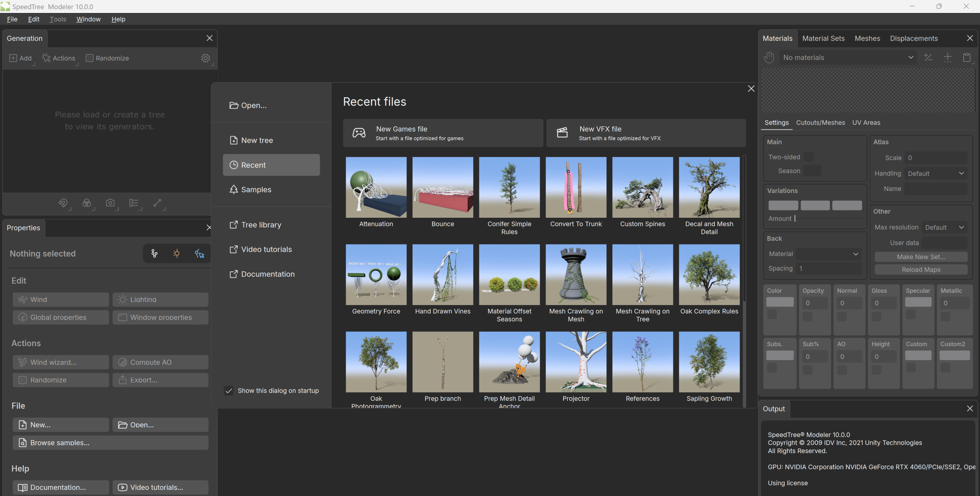Click the Add generator icon
This screenshot has width=980, height=496.
tap(13, 58)
